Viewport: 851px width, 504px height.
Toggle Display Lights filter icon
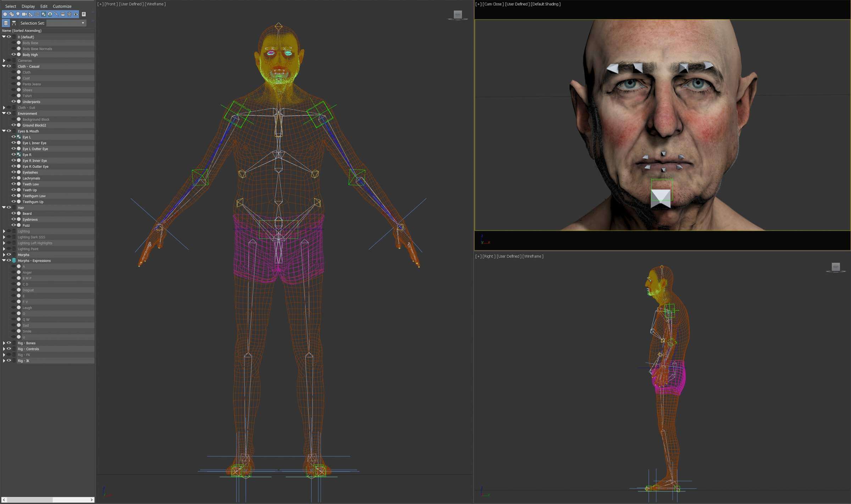18,14
